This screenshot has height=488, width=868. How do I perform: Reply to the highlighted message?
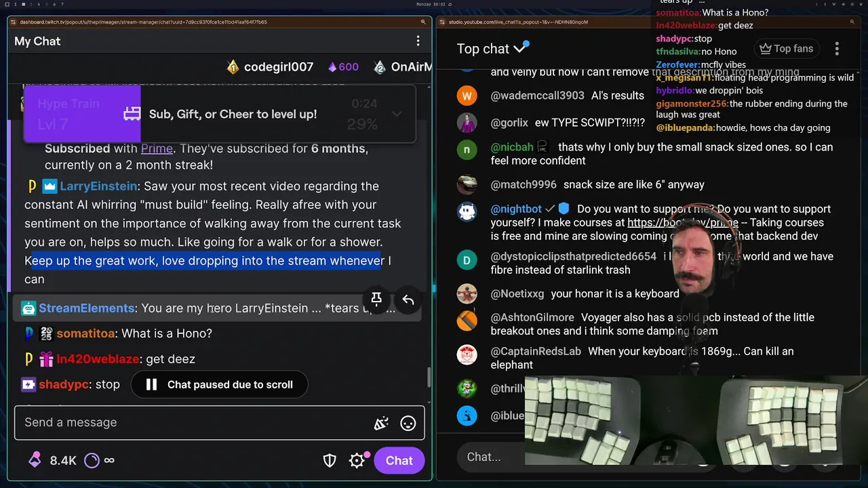pyautogui.click(x=408, y=300)
